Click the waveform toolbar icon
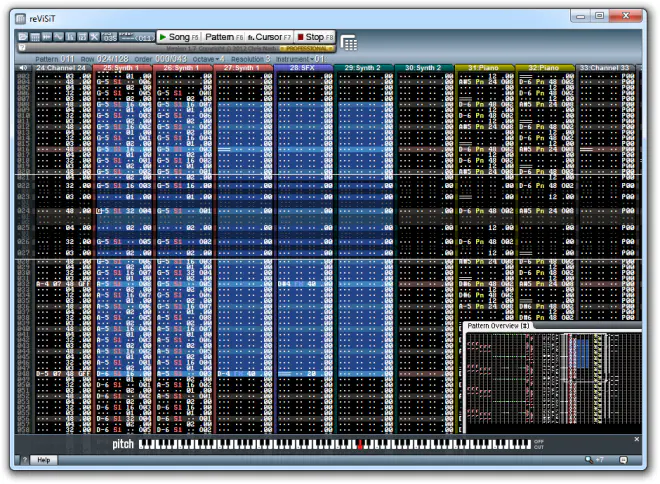The image size is (660, 484). (59, 37)
